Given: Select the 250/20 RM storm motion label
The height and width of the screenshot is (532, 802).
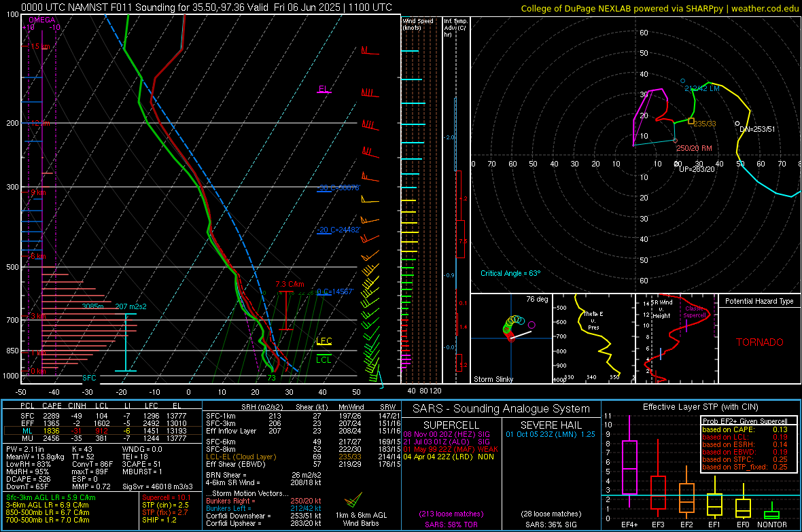Looking at the screenshot, I should (x=694, y=148).
